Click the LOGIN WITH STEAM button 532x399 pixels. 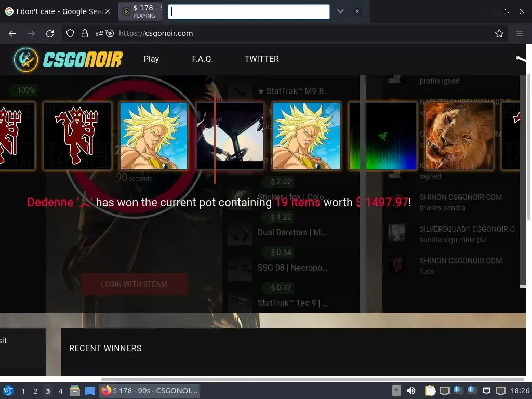tap(134, 284)
